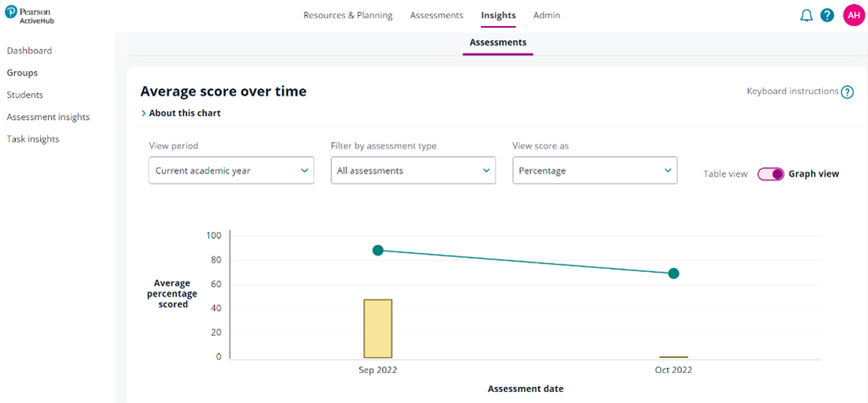Expand the About this chart section
The width and height of the screenshot is (868, 403).
[x=181, y=114]
